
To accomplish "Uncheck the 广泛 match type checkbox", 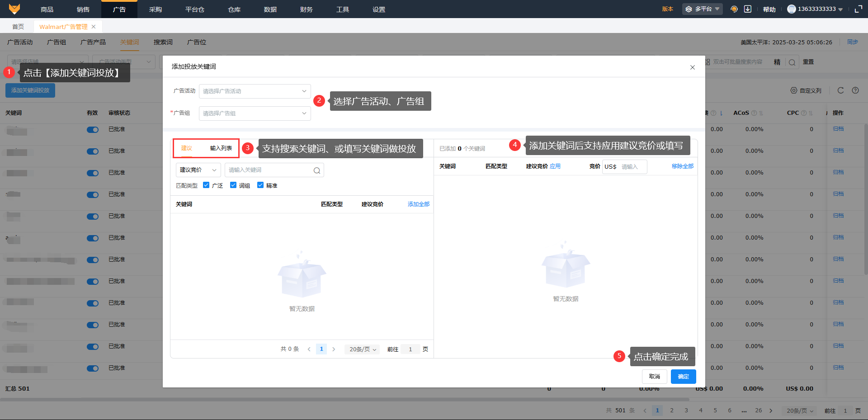I will tap(206, 185).
